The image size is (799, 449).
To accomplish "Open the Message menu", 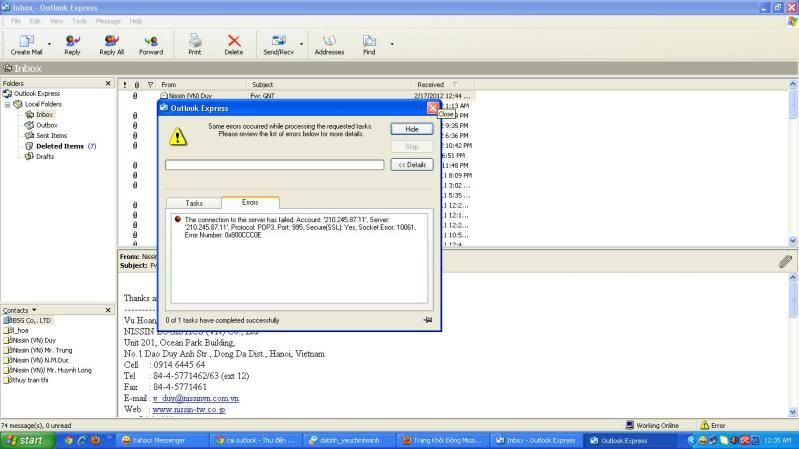I will tap(108, 21).
